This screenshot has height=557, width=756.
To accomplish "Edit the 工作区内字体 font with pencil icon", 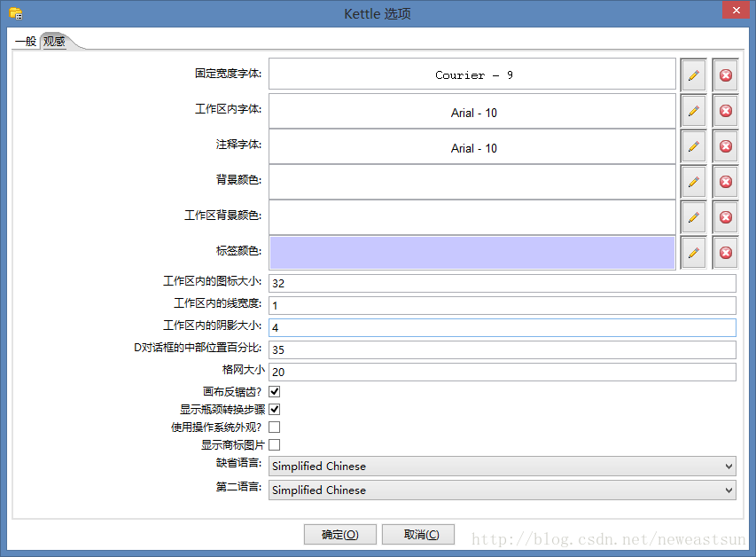I will click(x=693, y=111).
